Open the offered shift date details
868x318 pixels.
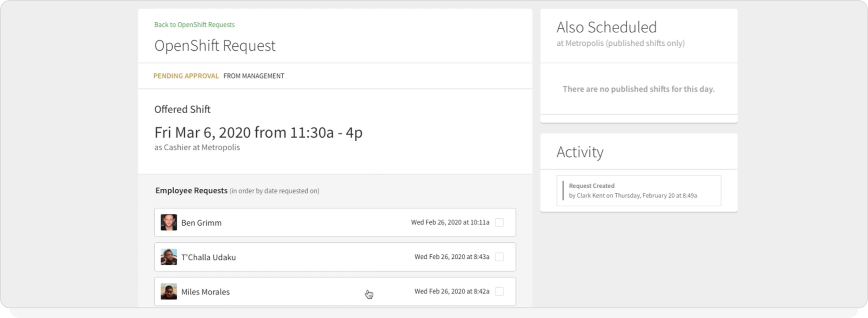259,132
